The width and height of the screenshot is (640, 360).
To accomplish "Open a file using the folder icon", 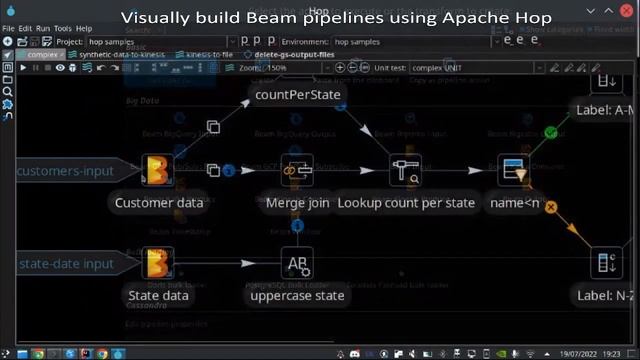I will pyautogui.click(x=22, y=41).
